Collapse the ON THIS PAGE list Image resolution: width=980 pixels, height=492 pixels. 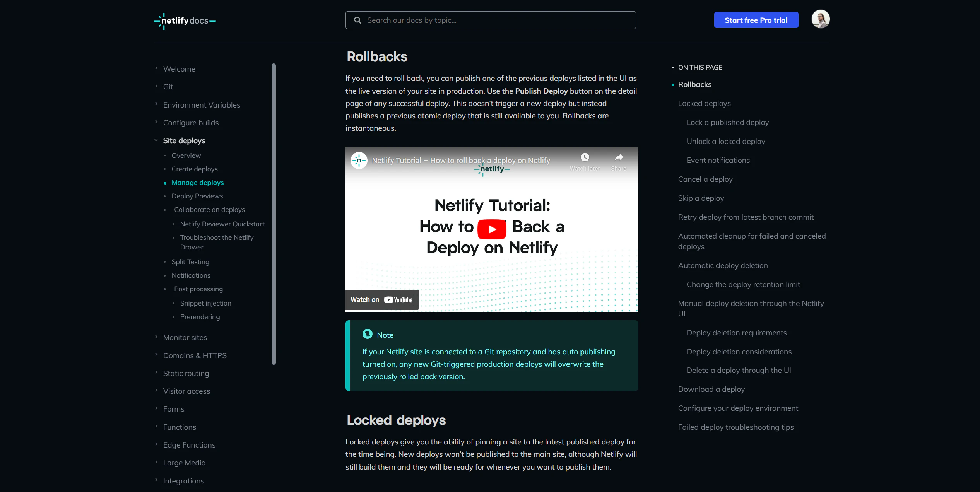point(673,67)
